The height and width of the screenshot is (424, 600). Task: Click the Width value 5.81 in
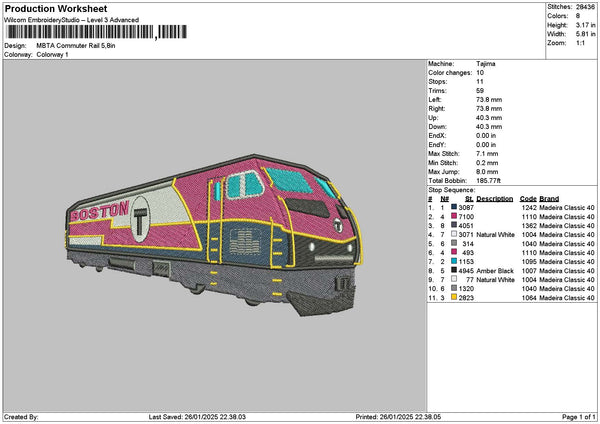[x=585, y=34]
